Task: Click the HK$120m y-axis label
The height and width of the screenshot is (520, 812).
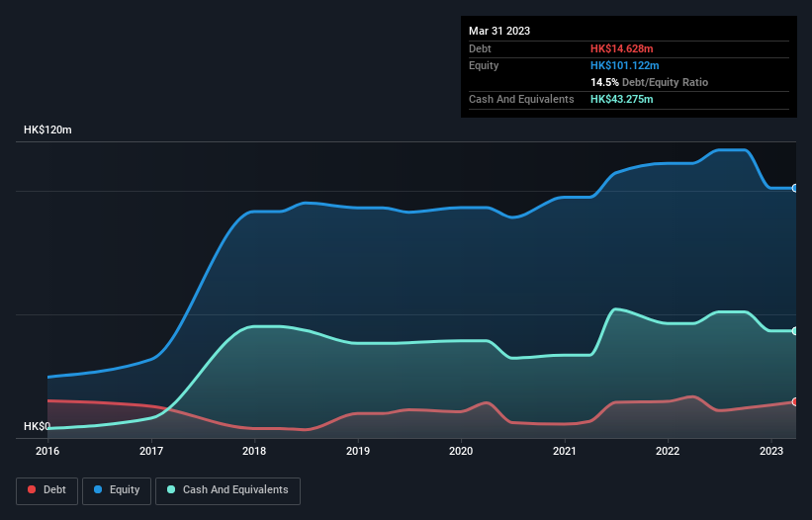Action: pos(47,130)
